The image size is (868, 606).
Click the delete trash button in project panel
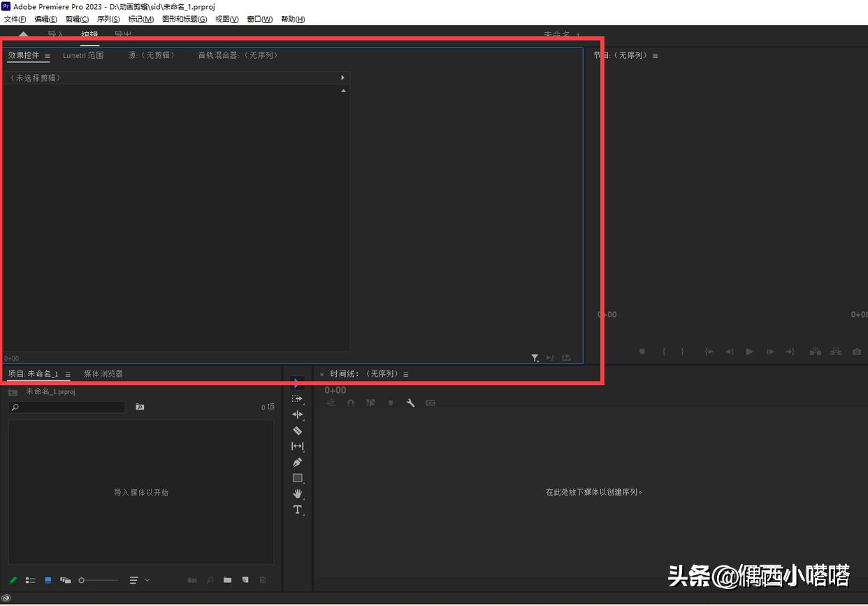(x=263, y=580)
